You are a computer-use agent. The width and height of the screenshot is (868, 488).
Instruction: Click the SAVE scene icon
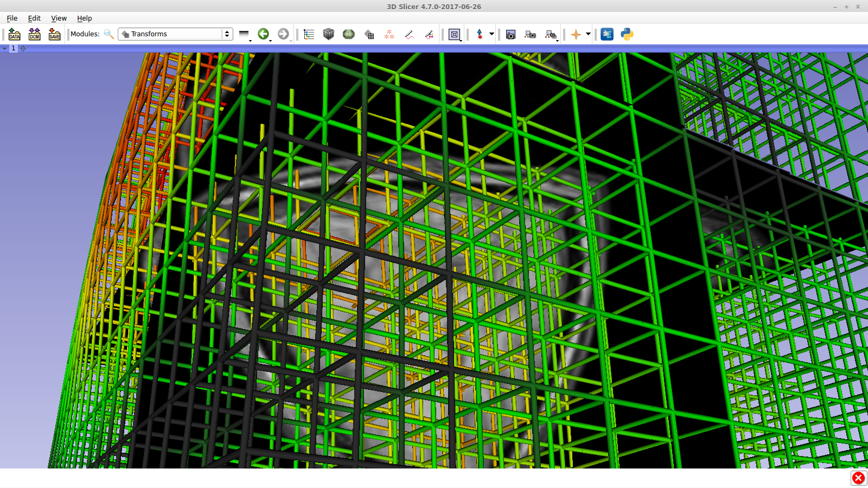pyautogui.click(x=55, y=34)
